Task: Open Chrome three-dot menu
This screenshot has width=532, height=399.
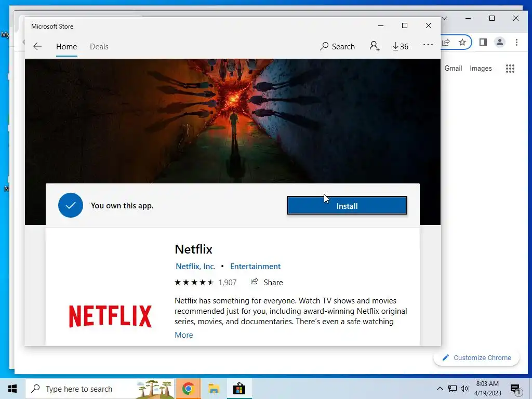Action: coord(516,42)
